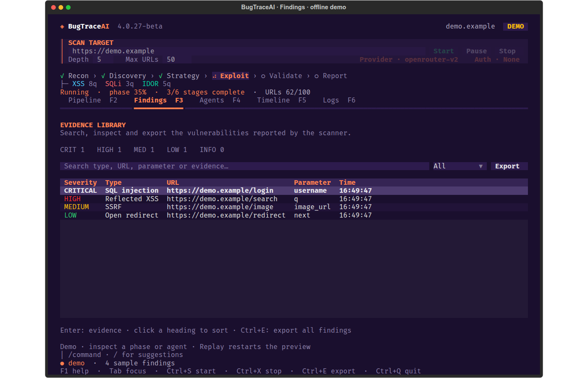Toggle the MED 1 severity filter
The width and height of the screenshot is (588, 378).
tap(144, 150)
